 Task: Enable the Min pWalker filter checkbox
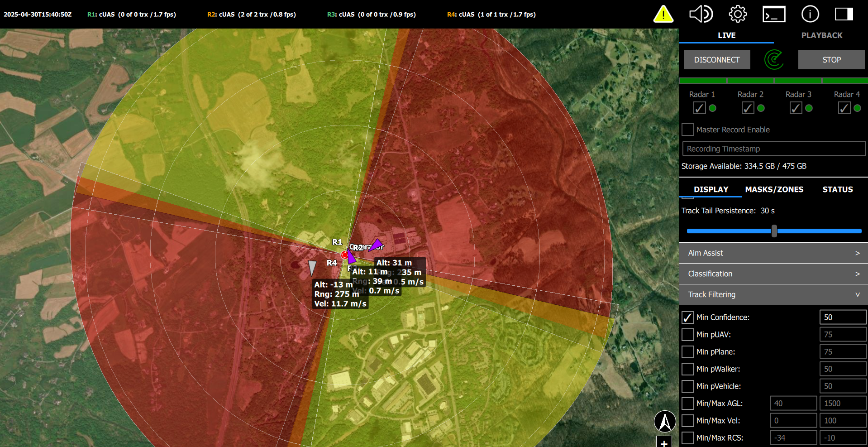[x=688, y=369]
